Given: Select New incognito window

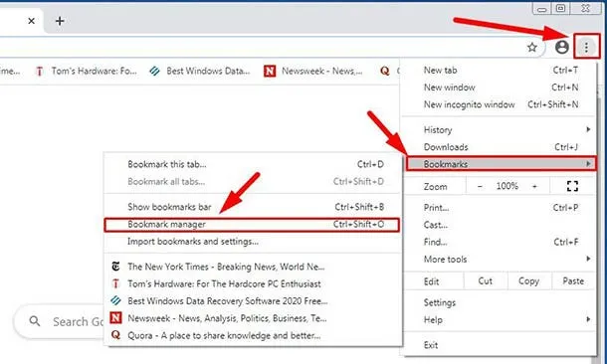Looking at the screenshot, I should [500, 104].
